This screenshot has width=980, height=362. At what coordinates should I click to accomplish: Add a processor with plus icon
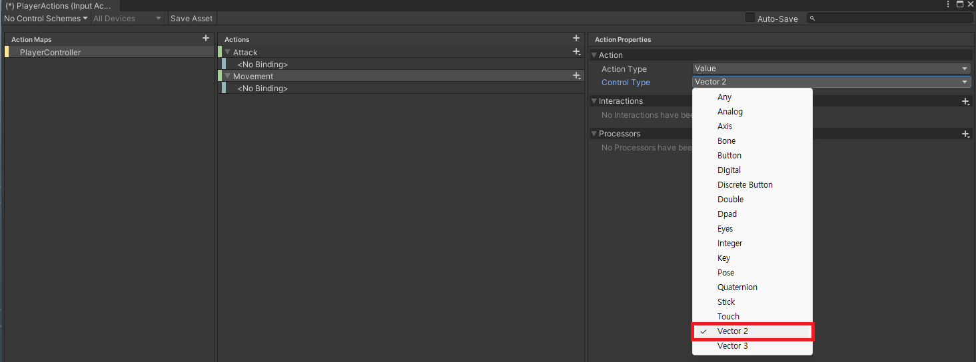click(x=965, y=134)
